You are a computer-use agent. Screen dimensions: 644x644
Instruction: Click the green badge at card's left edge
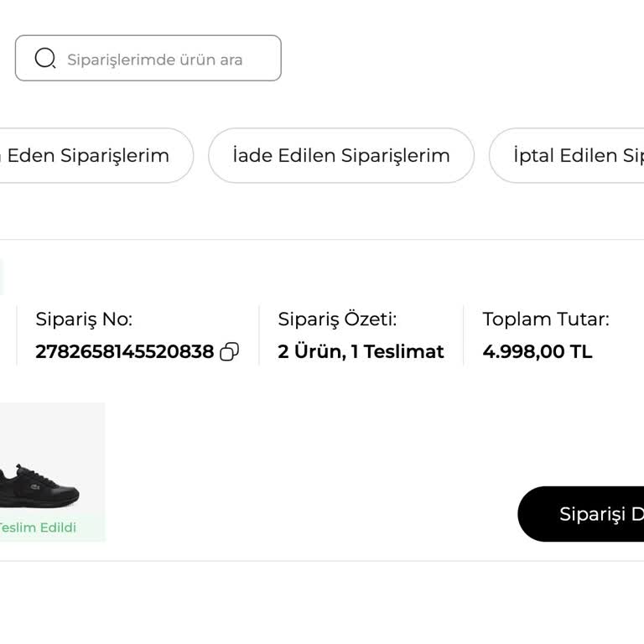[x=2, y=278]
